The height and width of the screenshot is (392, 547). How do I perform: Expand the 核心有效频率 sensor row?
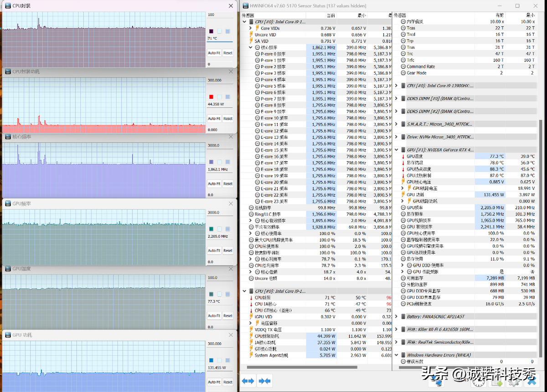coord(250,220)
